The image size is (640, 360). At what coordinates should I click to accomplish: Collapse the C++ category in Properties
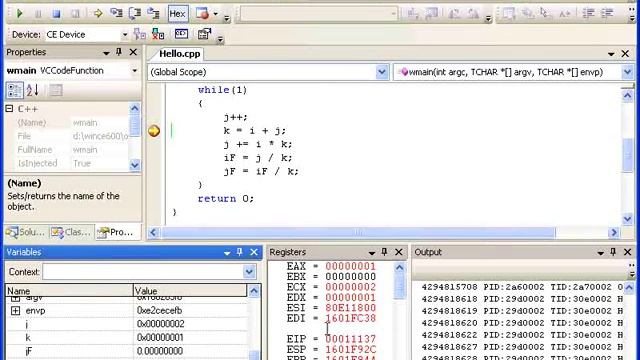click(x=9, y=109)
